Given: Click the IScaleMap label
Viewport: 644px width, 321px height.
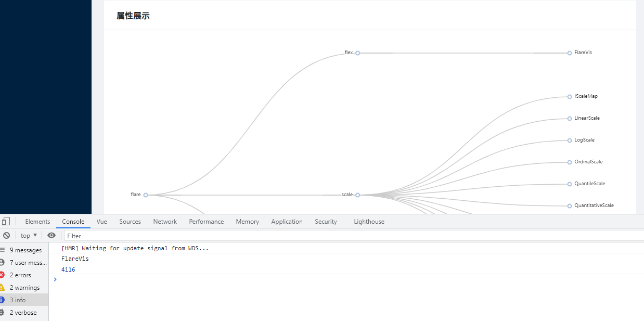Looking at the screenshot, I should pos(586,96).
